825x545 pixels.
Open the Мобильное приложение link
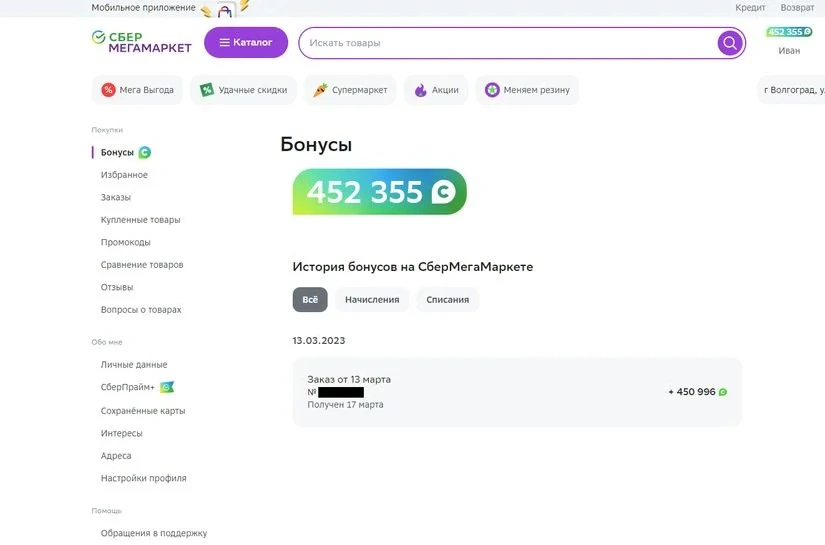pyautogui.click(x=143, y=8)
